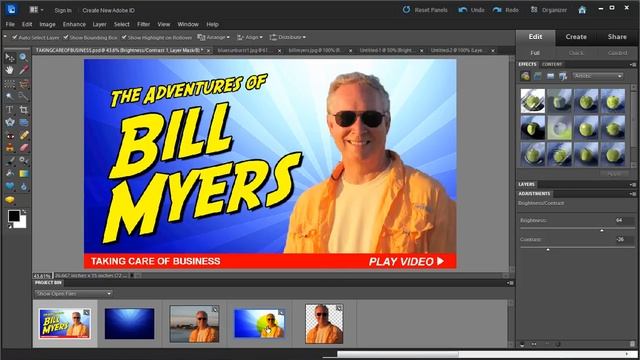The width and height of the screenshot is (640, 360).
Task: Click Create New Adobe ID
Action: [x=109, y=10]
